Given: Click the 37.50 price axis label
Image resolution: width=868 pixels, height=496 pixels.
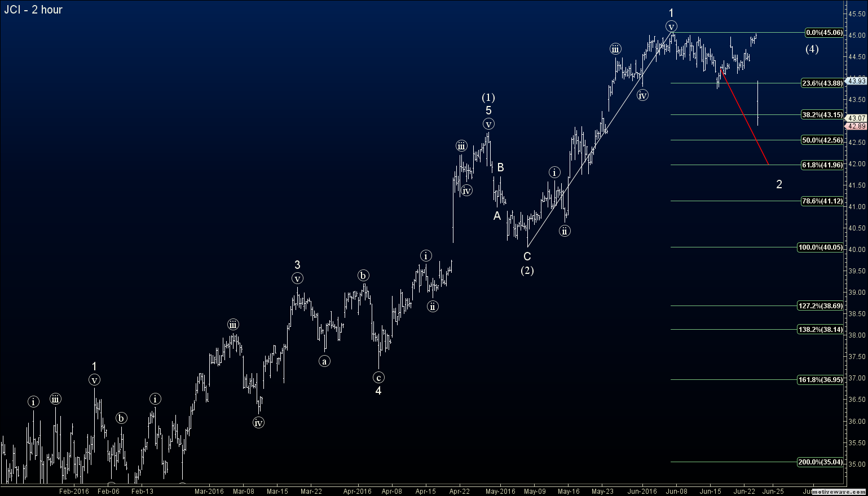Looking at the screenshot, I should (x=857, y=357).
